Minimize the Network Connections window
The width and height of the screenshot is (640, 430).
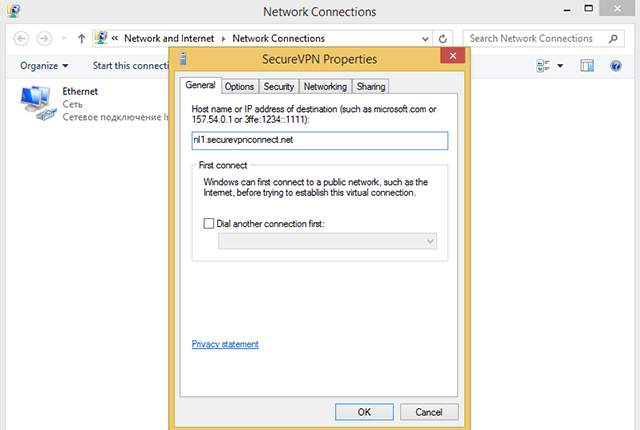tap(567, 10)
